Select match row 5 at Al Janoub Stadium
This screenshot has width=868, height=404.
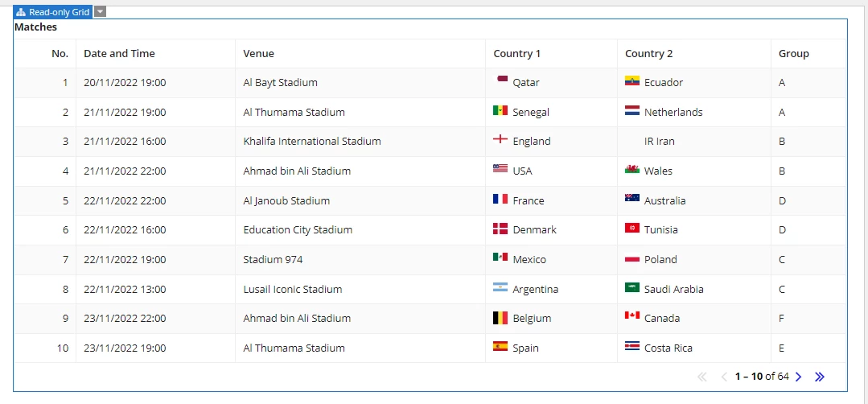430,200
